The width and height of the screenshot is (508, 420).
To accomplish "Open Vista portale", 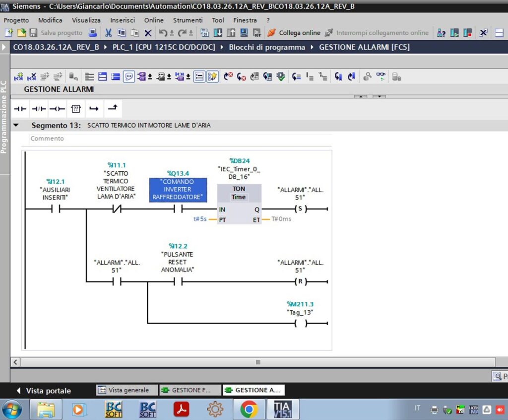I will 43,391.
